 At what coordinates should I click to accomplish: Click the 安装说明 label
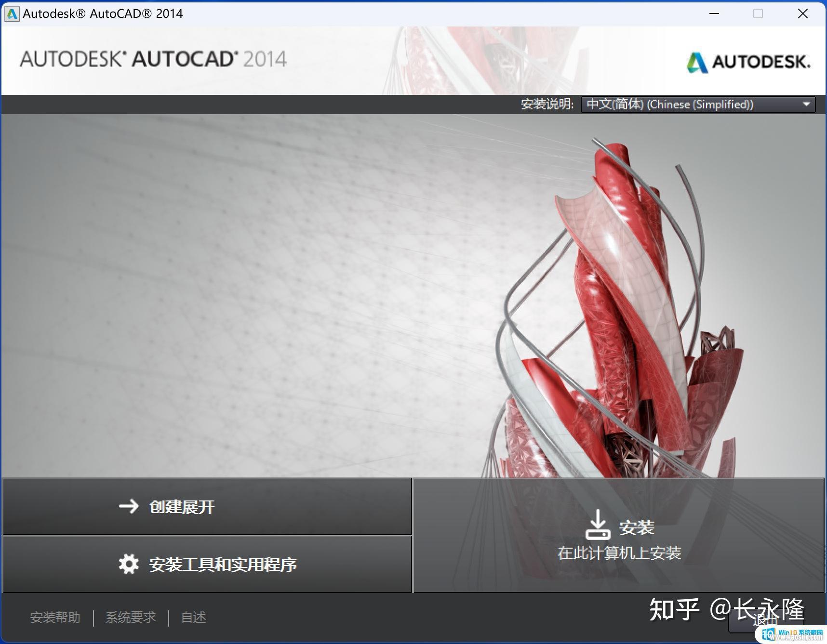(x=547, y=104)
